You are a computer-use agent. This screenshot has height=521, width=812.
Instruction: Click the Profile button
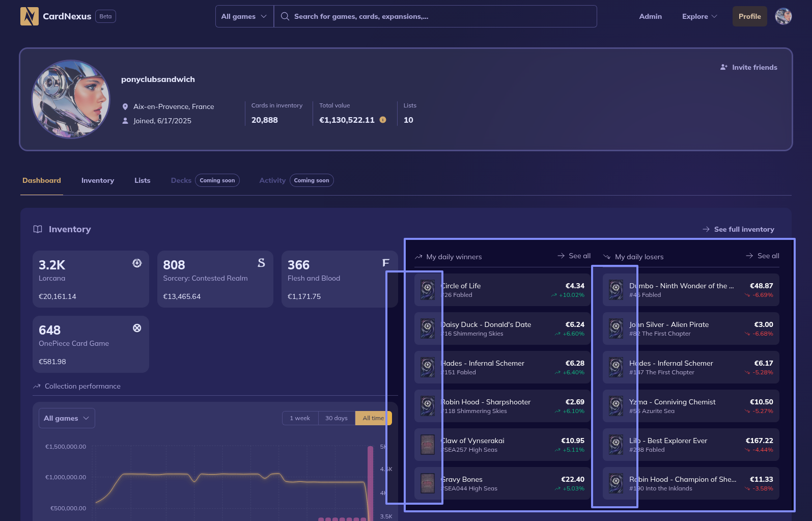click(x=749, y=16)
